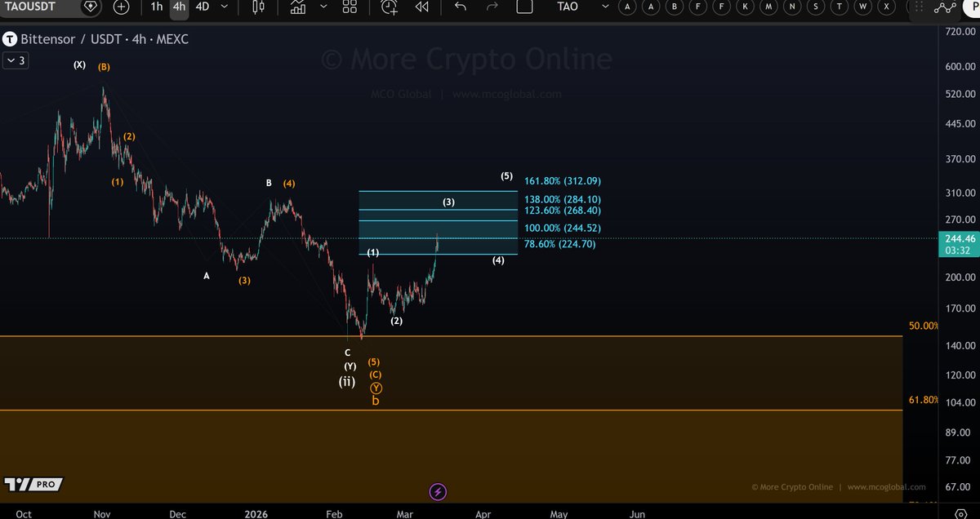Choose the N circled shortcut in toolbar
Screen dimensions: 980x519
coord(793,7)
